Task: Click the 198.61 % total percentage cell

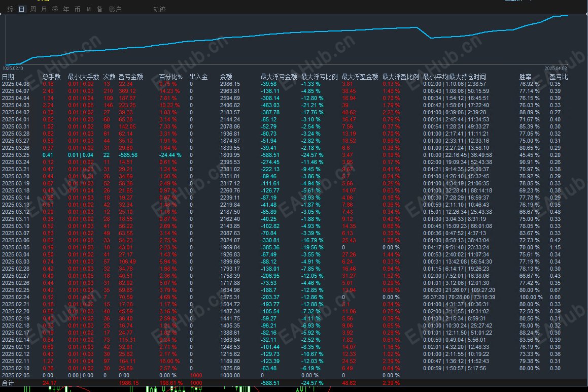Action: [171, 383]
